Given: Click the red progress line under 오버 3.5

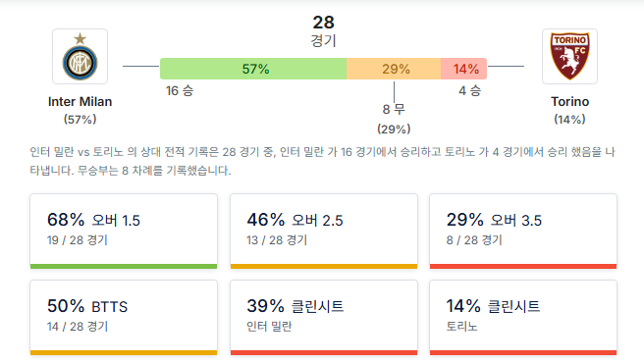Looking at the screenshot, I should (x=523, y=267).
